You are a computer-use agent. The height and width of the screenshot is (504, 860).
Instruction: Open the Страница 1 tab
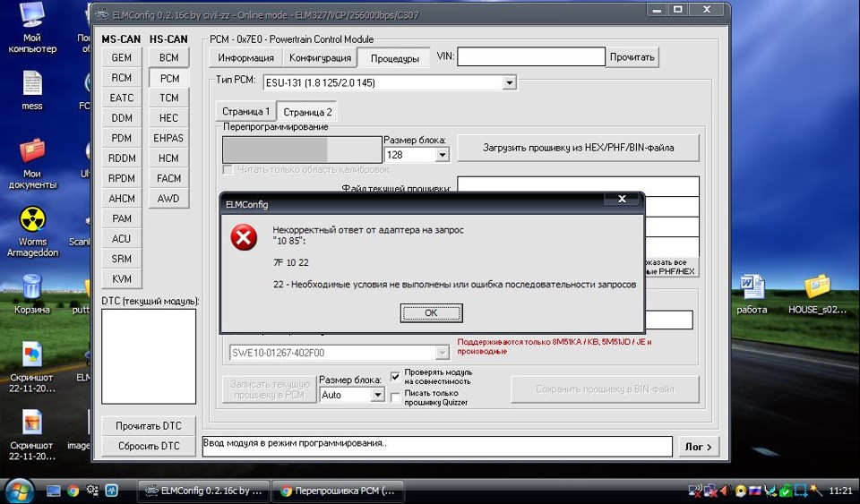coord(245,112)
